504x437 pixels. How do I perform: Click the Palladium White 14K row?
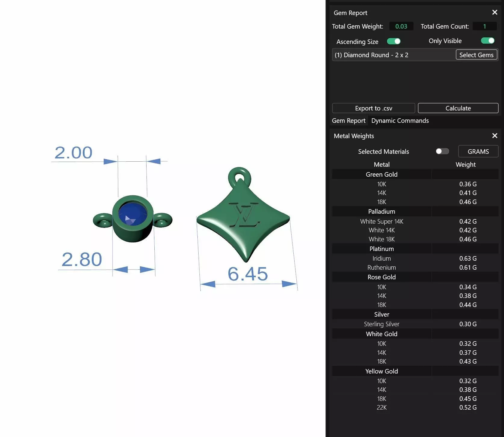415,230
